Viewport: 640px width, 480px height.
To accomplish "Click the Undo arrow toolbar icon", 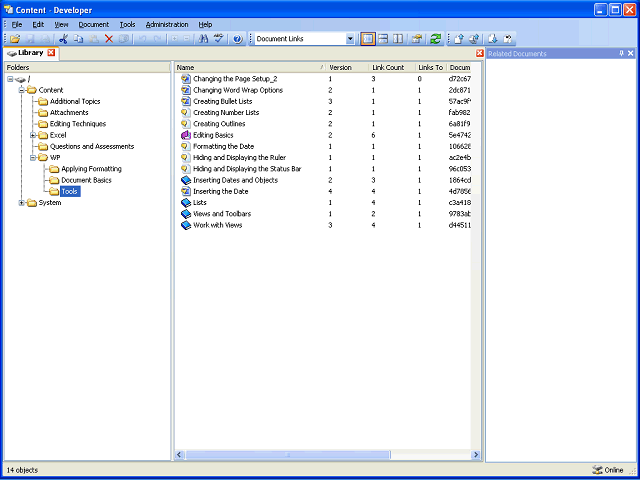I will (x=142, y=39).
